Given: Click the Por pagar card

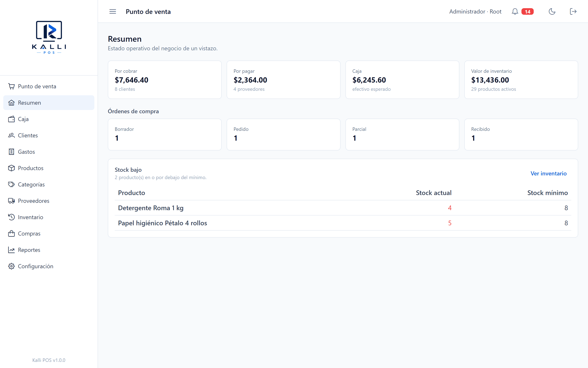Looking at the screenshot, I should (283, 80).
